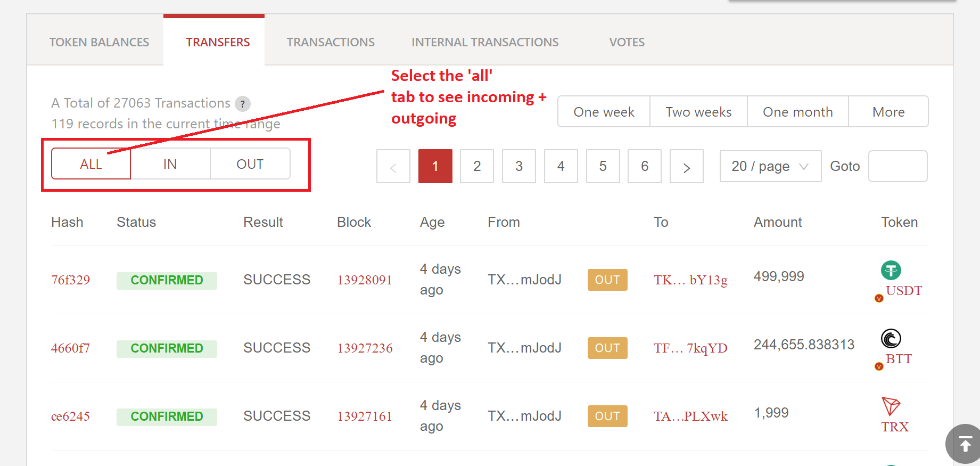Click the Goto page input field
The width and height of the screenshot is (980, 466).
[897, 167]
